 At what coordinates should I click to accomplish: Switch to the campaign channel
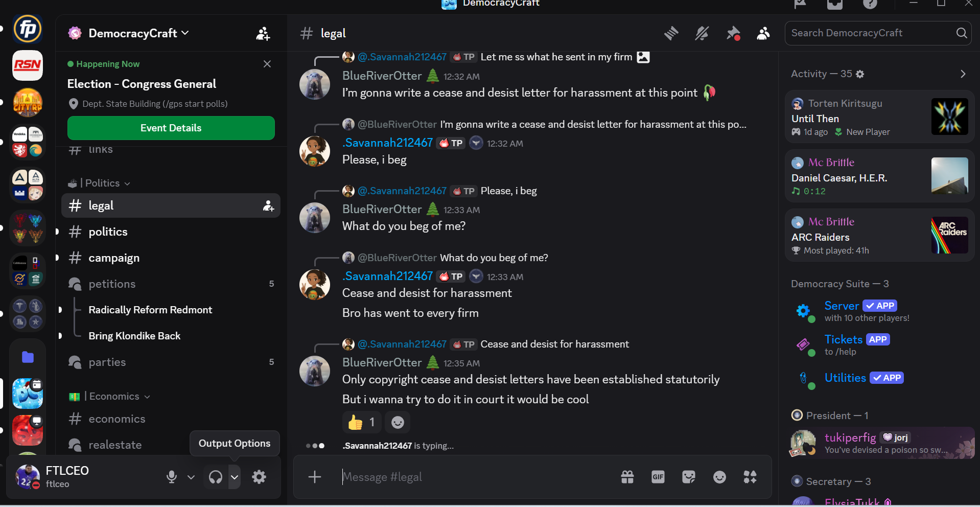coord(114,258)
